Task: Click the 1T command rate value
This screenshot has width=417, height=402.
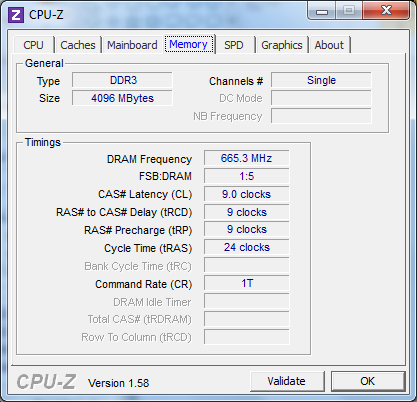Action: click(x=247, y=283)
